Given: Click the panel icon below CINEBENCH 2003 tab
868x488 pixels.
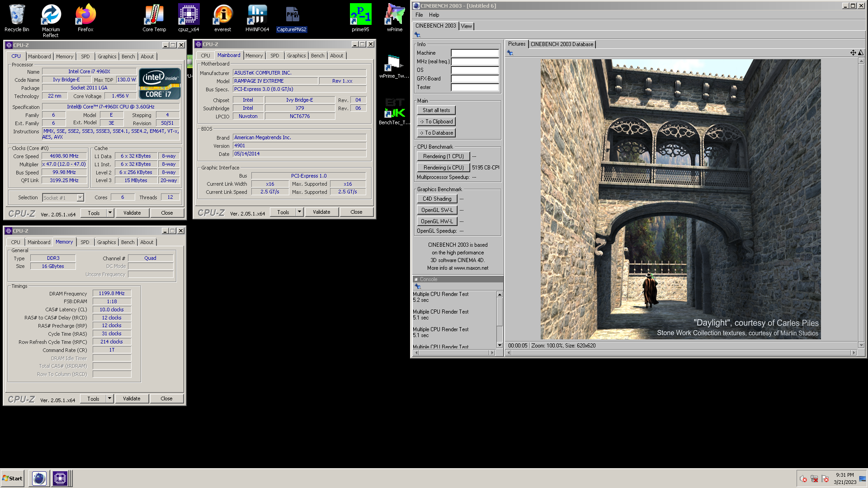Looking at the screenshot, I should tap(417, 35).
